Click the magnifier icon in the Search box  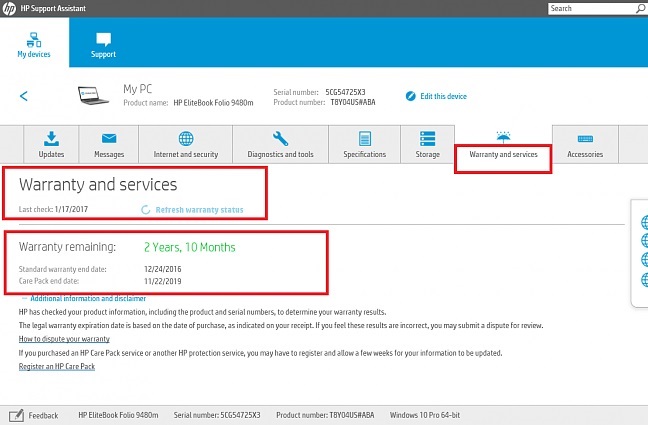[x=641, y=8]
